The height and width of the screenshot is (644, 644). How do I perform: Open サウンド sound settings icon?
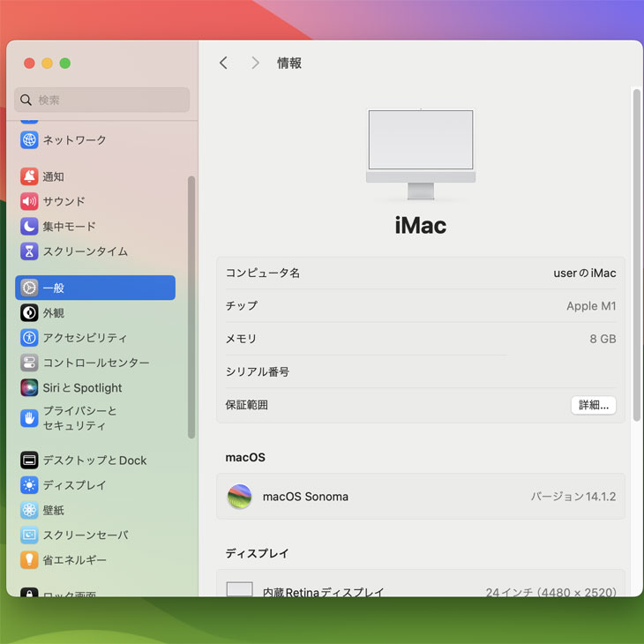(29, 201)
